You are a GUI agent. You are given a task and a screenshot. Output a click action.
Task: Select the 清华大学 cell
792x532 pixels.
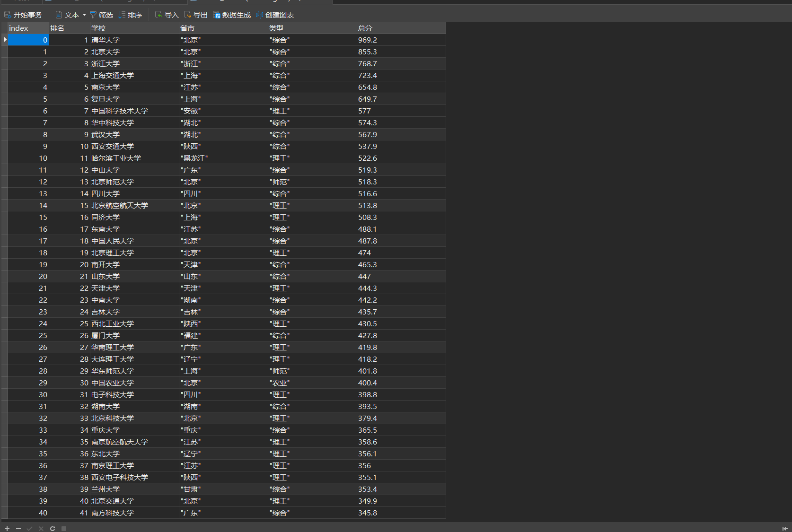(x=134, y=40)
